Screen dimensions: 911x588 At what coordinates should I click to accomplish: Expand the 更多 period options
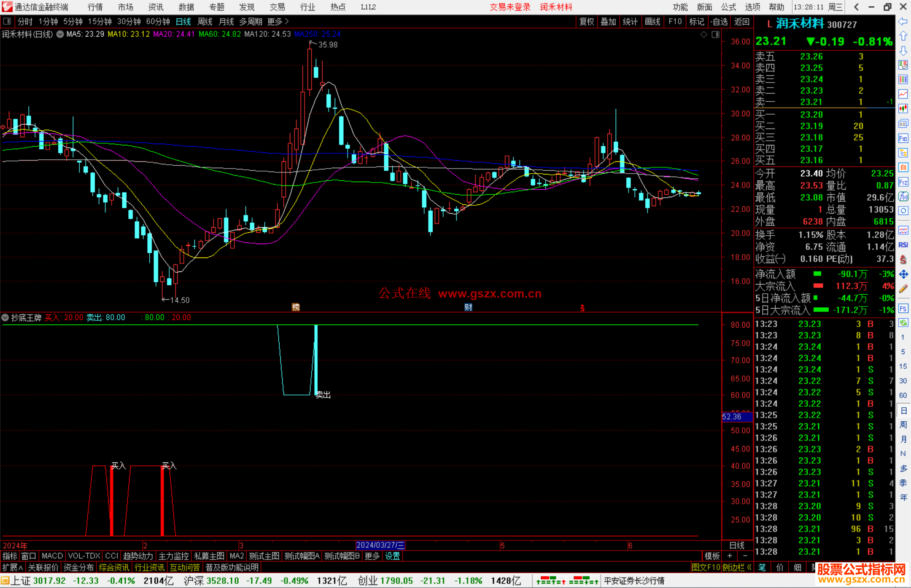point(278,21)
